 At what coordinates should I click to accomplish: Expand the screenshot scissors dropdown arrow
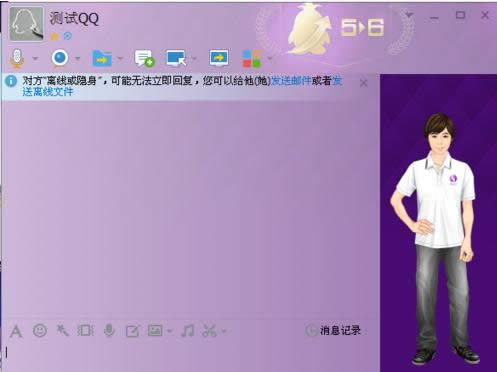click(x=224, y=331)
